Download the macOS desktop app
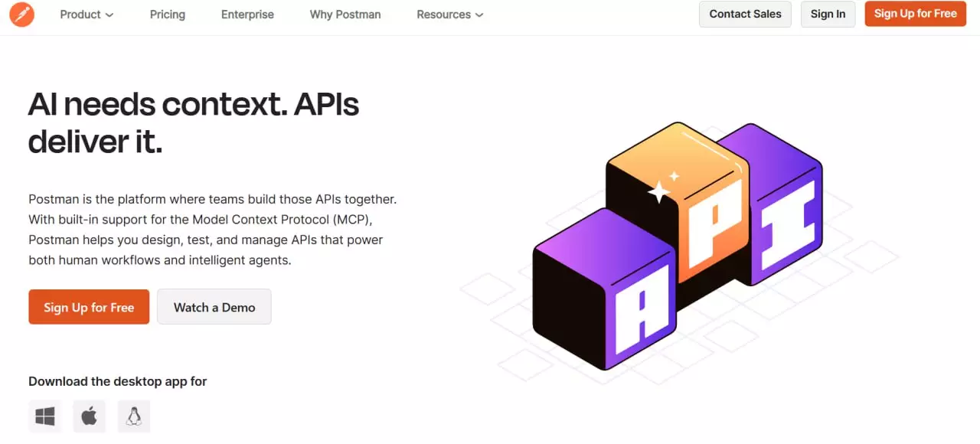Image resolution: width=980 pixels, height=444 pixels. click(x=90, y=416)
